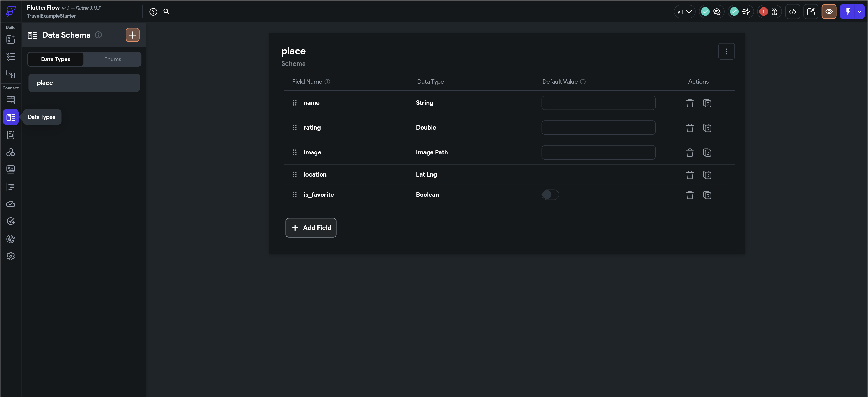Switch to the Enums tab
This screenshot has height=397, width=868.
pyautogui.click(x=113, y=59)
